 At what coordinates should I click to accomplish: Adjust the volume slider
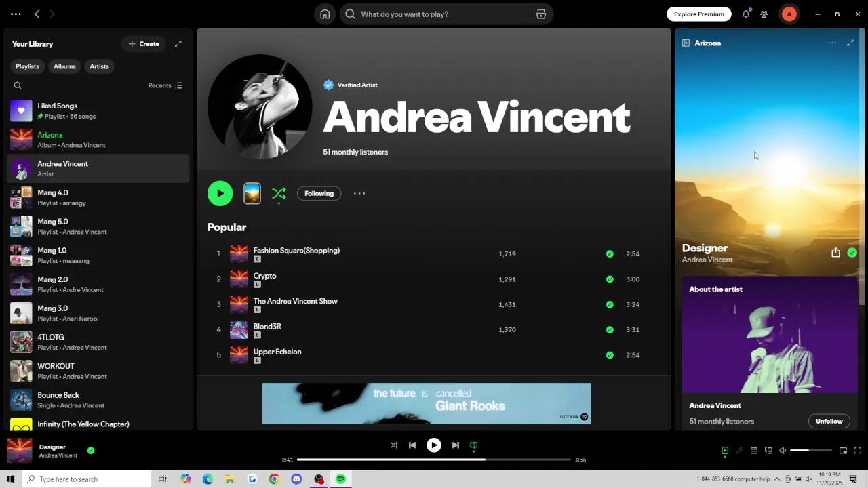[811, 451]
